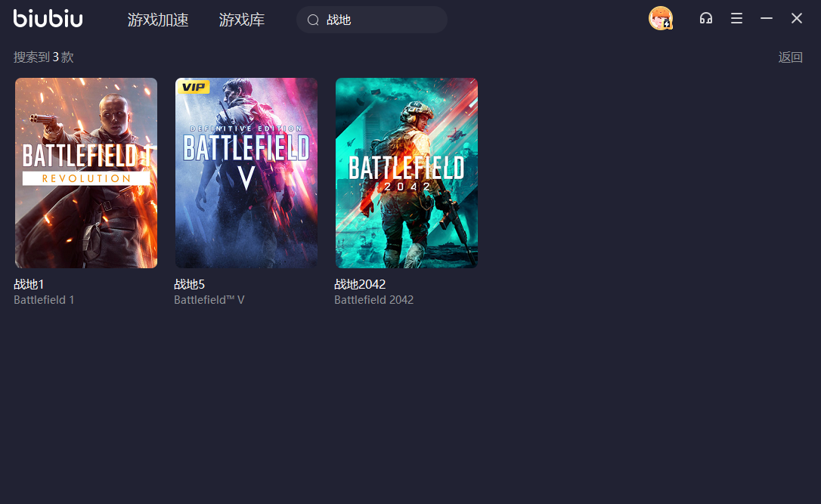
Task: Click the VIP badge on Battlefield V
Action: click(x=194, y=86)
